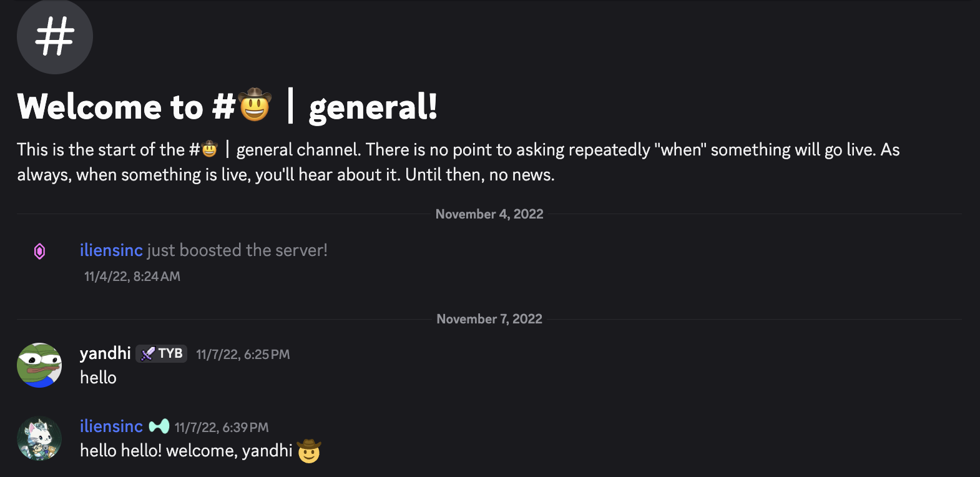Click the November 4, 2022 date divider
The height and width of the screenshot is (477, 980).
489,214
